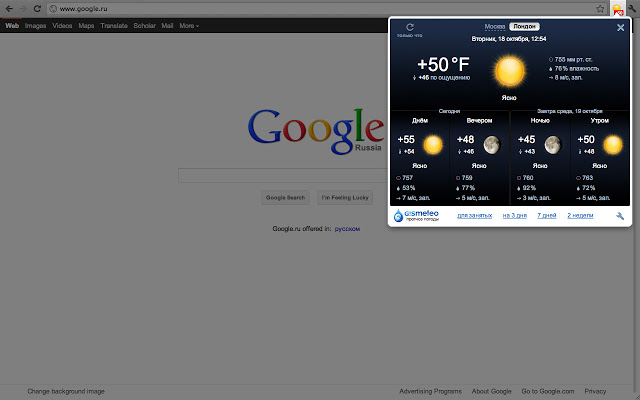This screenshot has height=400, width=640.
Task: Open Mail in the Google top bar
Action: coord(167,26)
